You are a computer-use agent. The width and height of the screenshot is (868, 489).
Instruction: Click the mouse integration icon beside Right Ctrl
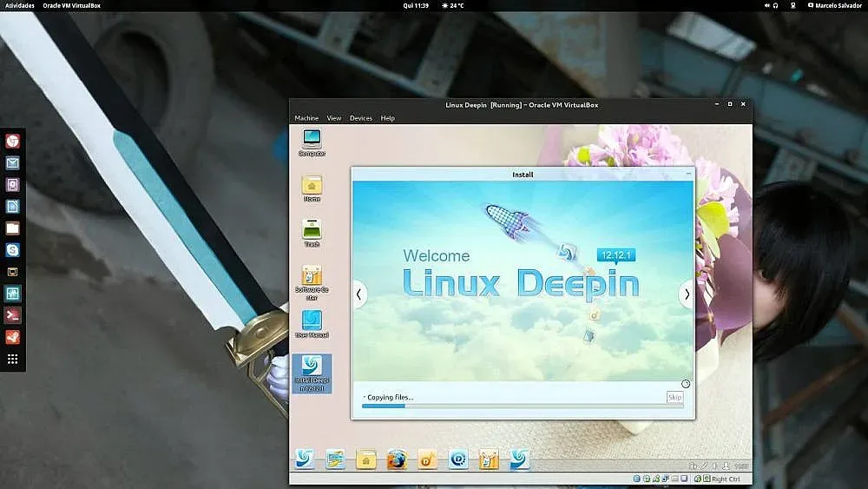(707, 479)
